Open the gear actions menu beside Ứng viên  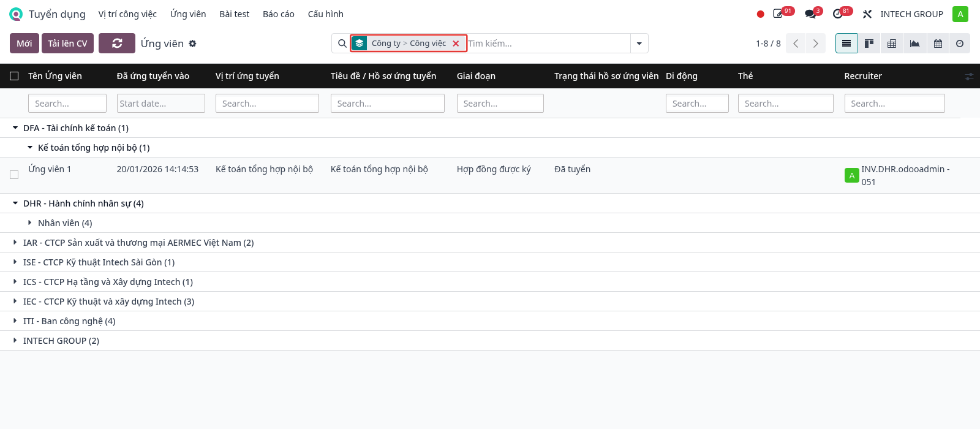click(x=192, y=44)
